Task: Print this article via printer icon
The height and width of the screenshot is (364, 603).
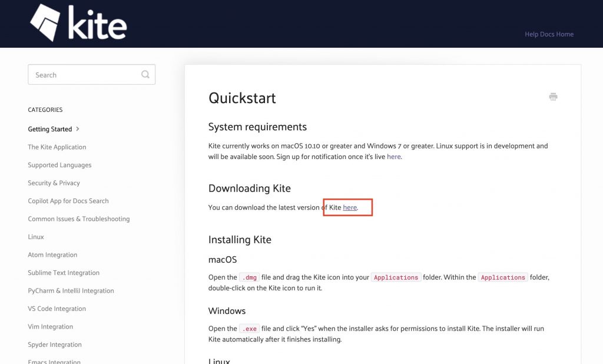Action: pyautogui.click(x=553, y=97)
